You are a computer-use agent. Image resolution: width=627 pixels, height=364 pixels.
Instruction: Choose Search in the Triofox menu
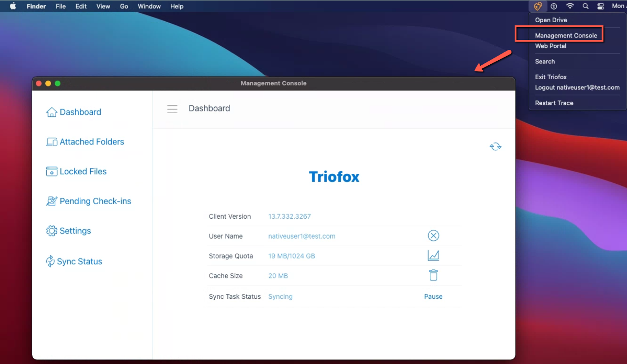click(x=545, y=62)
